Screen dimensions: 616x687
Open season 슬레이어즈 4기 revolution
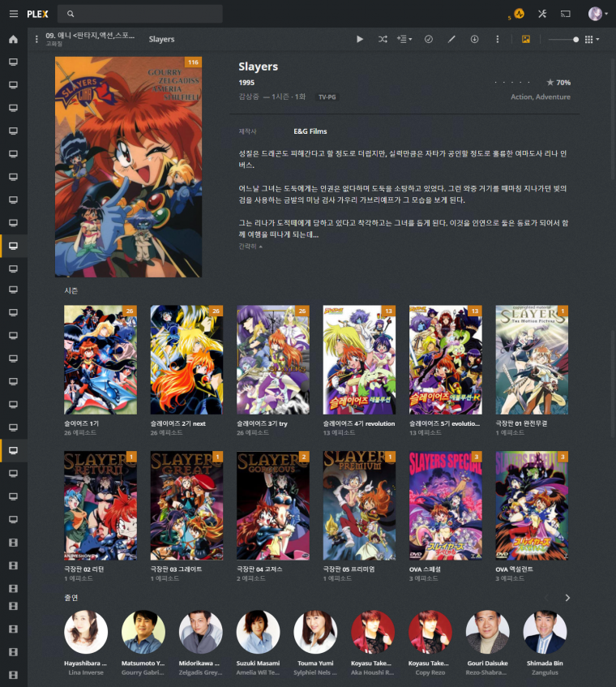[x=359, y=359]
